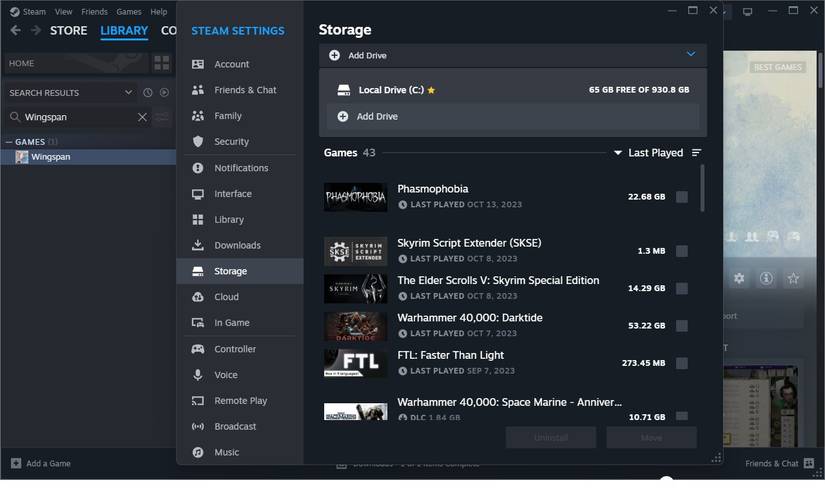
Task: Switch to the STORE tab
Action: pyautogui.click(x=69, y=30)
